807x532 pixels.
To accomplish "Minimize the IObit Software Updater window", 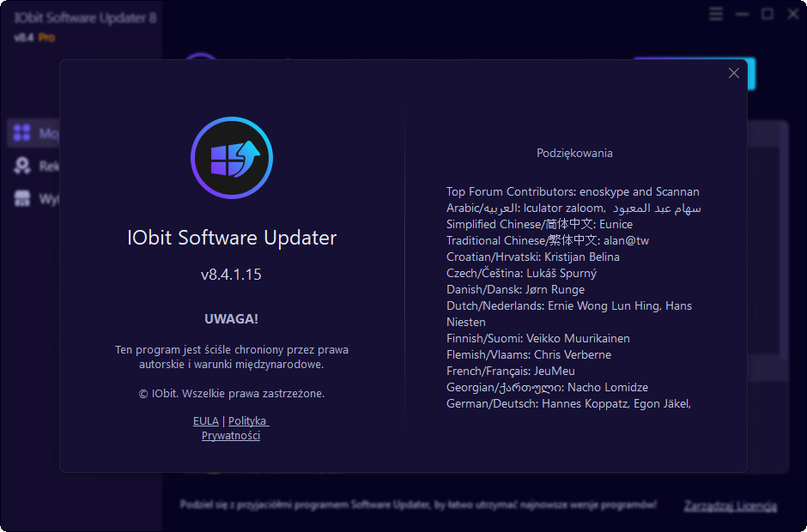I will pyautogui.click(x=742, y=14).
